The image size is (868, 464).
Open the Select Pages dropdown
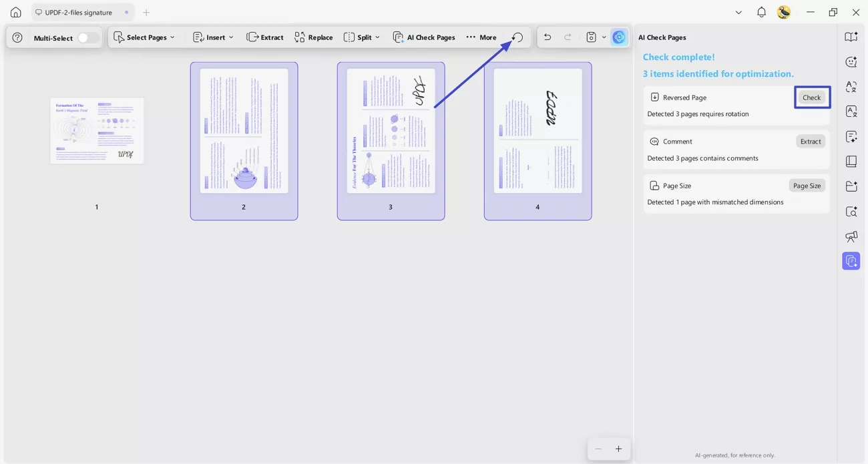[x=144, y=37]
